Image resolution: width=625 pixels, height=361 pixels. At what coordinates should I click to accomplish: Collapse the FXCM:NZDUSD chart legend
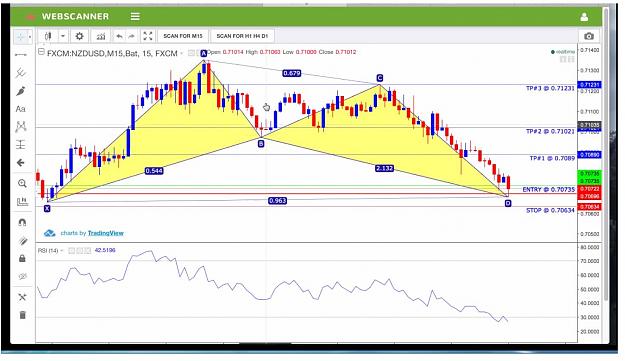pos(41,52)
